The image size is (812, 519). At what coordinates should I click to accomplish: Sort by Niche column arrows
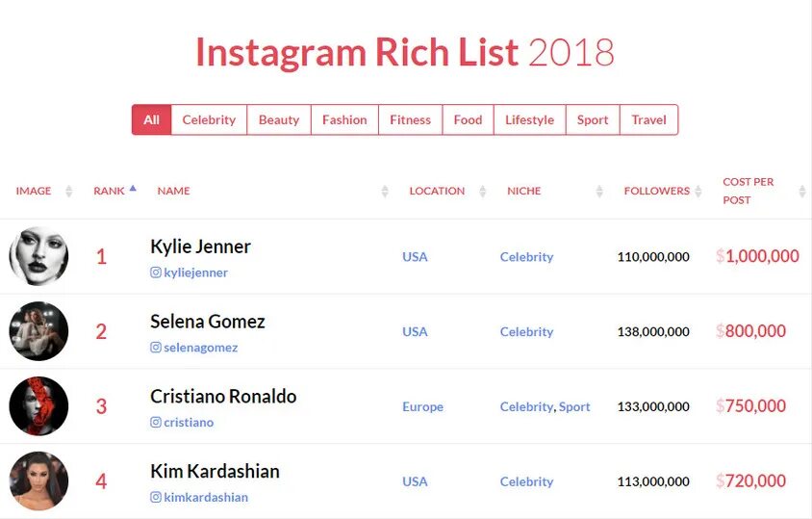[599, 192]
